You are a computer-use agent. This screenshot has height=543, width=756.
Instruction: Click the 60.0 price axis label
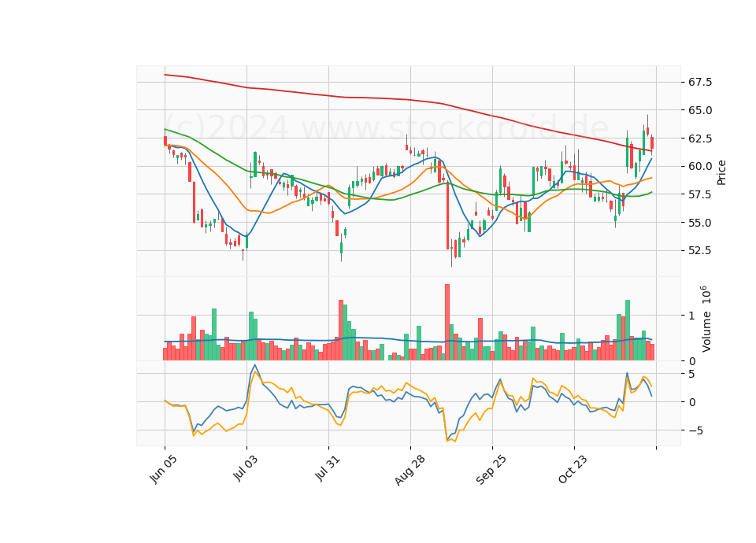pyautogui.click(x=699, y=167)
